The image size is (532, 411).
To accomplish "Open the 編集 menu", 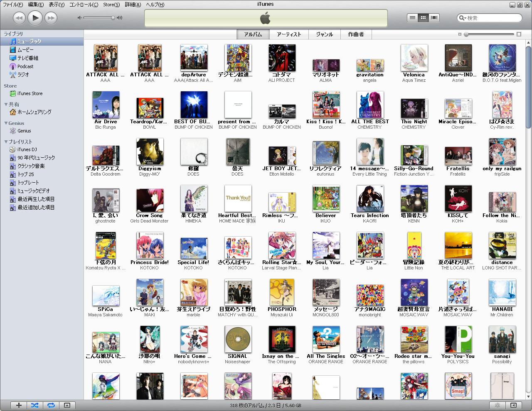I will coord(36,5).
